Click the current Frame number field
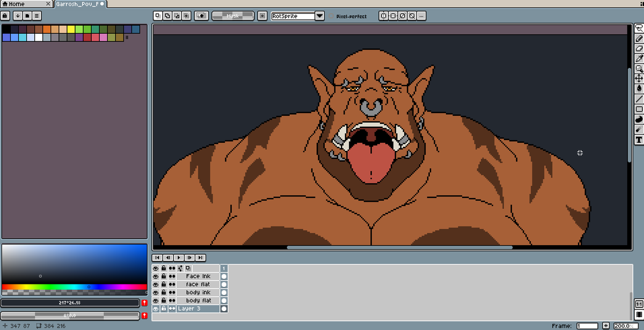 587,326
